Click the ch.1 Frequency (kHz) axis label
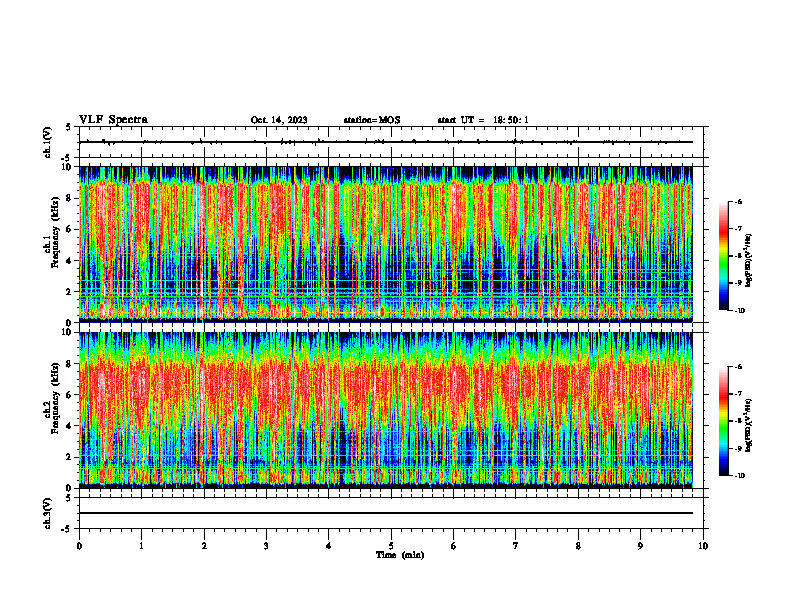This screenshot has height=612, width=792. pyautogui.click(x=52, y=232)
